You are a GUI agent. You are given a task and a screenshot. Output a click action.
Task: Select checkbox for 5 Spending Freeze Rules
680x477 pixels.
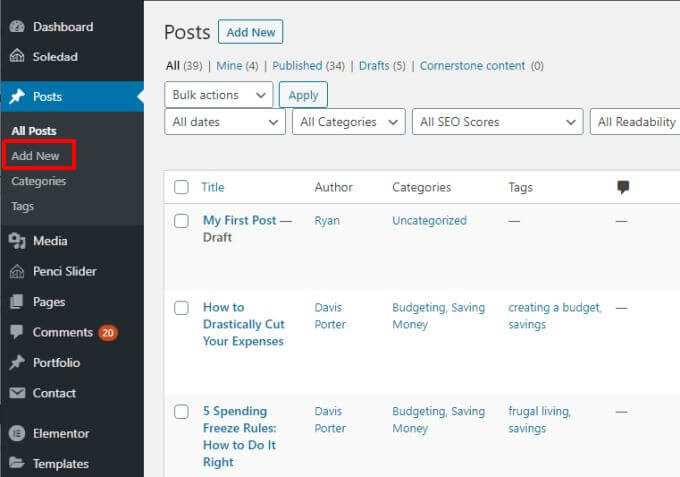(181, 411)
